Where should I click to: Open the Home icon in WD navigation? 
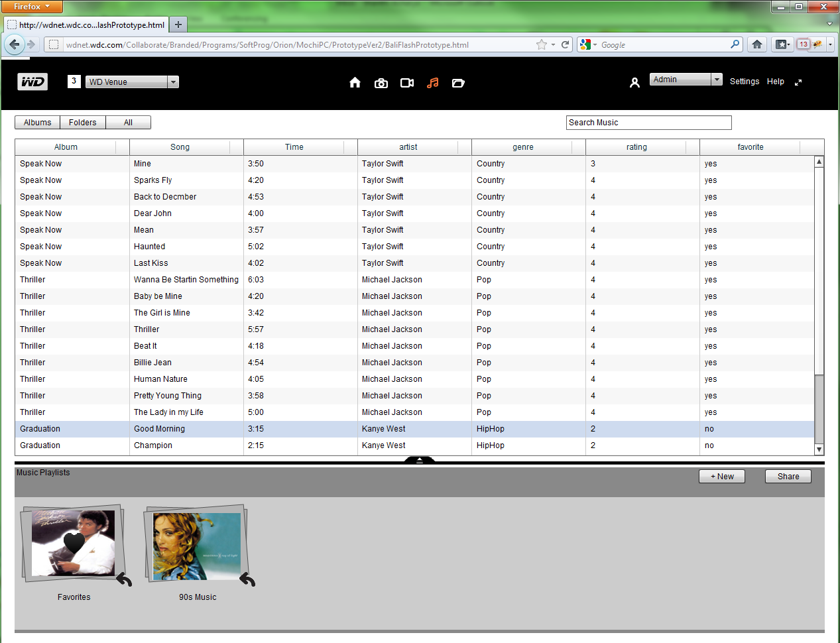[x=355, y=82]
